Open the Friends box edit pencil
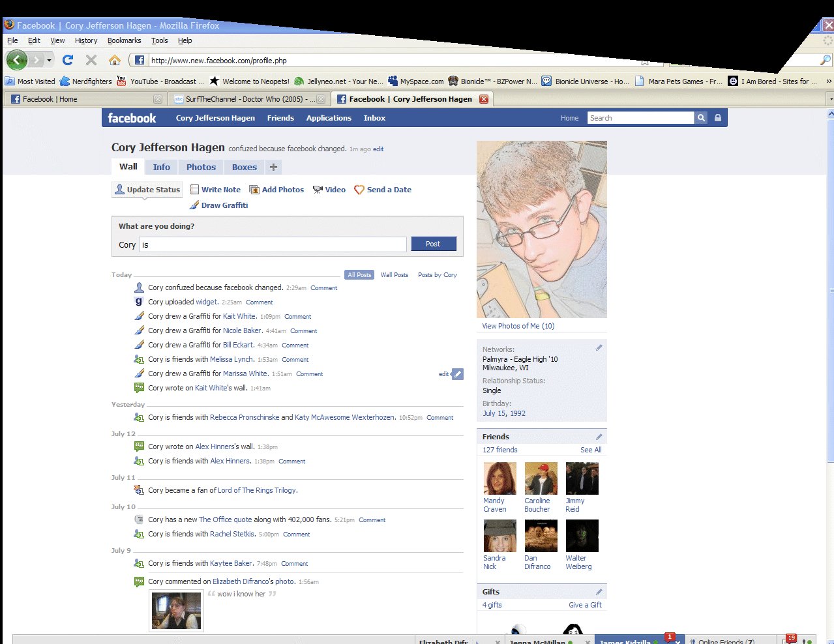 [599, 435]
